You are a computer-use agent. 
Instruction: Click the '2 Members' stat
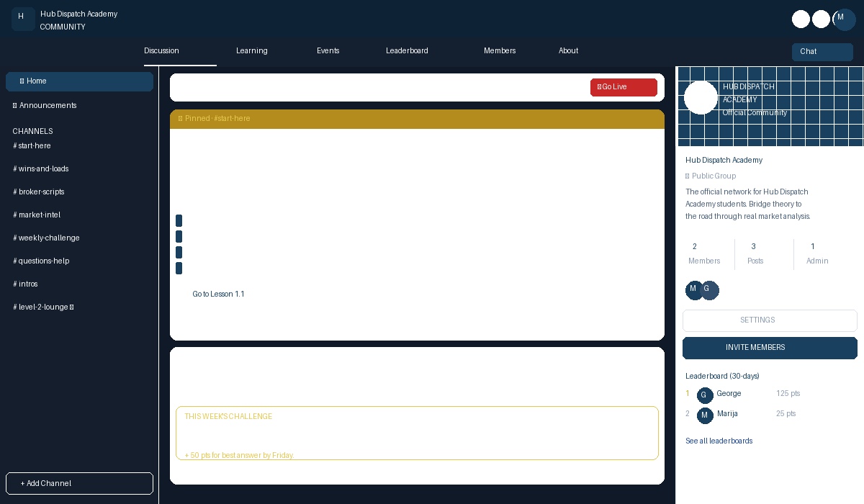pos(704,254)
